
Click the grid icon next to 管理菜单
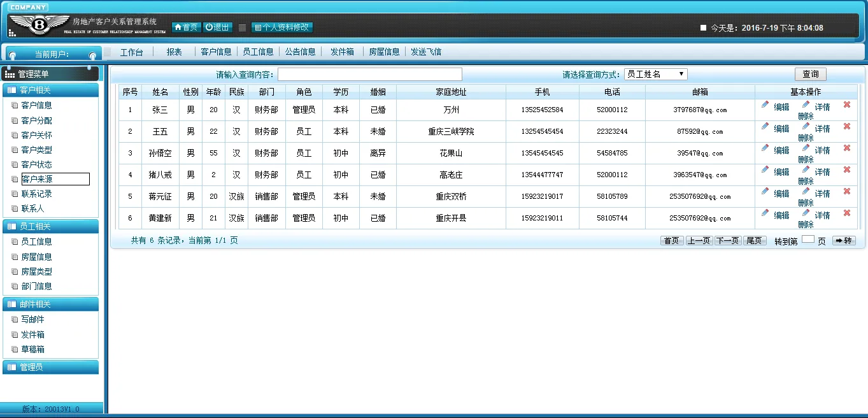point(10,75)
